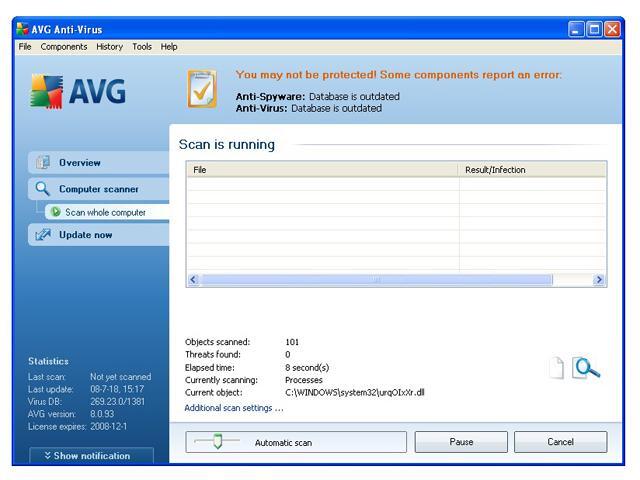Open the File menu
The height and width of the screenshot is (480, 640).
coord(25,47)
